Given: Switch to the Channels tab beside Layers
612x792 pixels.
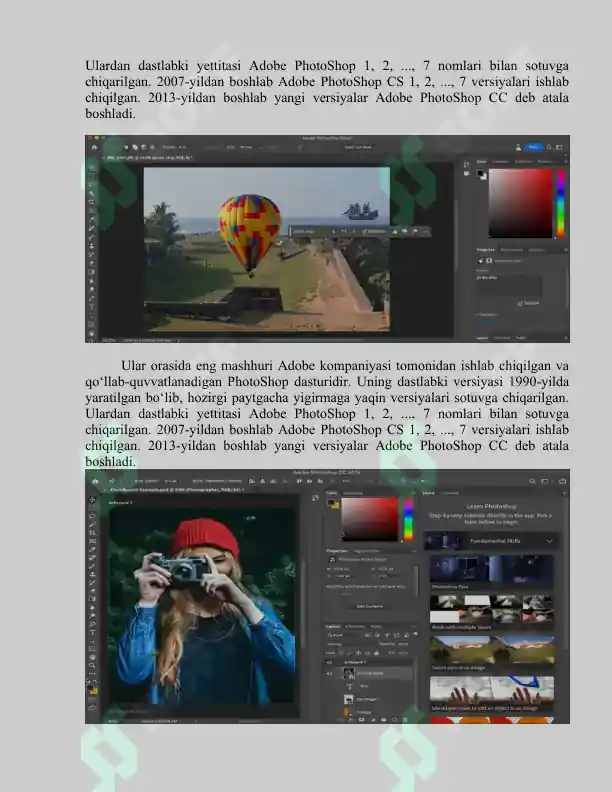Looking at the screenshot, I should (x=355, y=626).
